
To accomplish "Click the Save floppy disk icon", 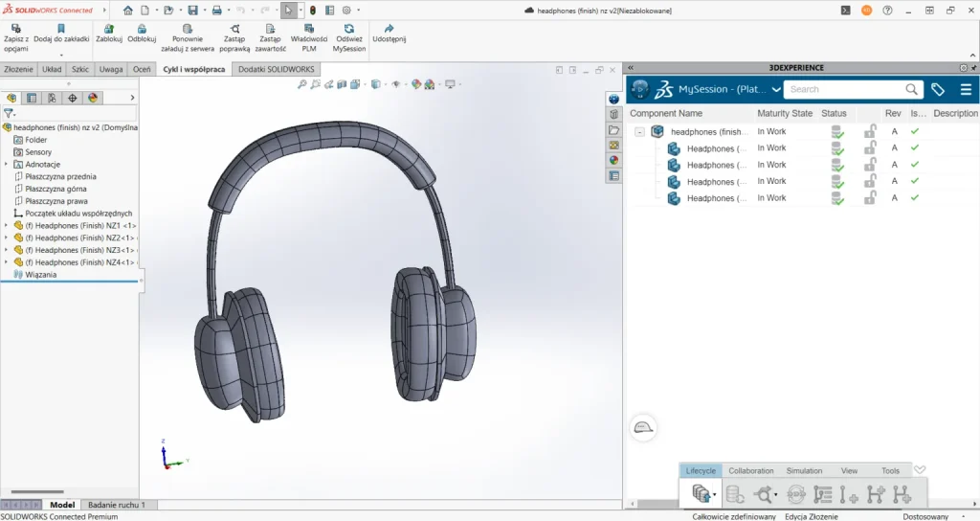I will [x=193, y=10].
